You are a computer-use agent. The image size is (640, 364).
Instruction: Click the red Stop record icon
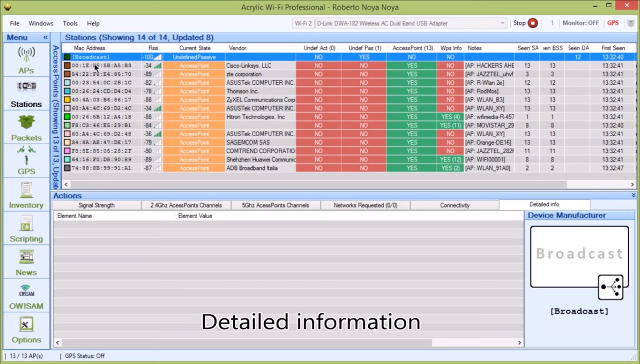point(533,23)
